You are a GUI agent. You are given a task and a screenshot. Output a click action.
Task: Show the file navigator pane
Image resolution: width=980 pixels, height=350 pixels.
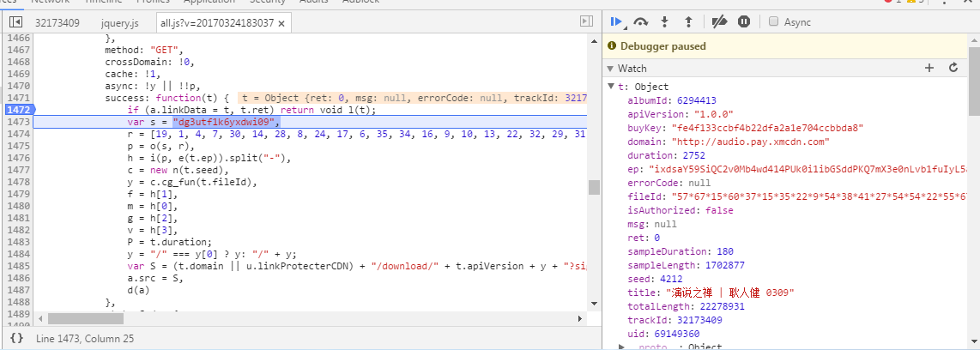click(15, 22)
